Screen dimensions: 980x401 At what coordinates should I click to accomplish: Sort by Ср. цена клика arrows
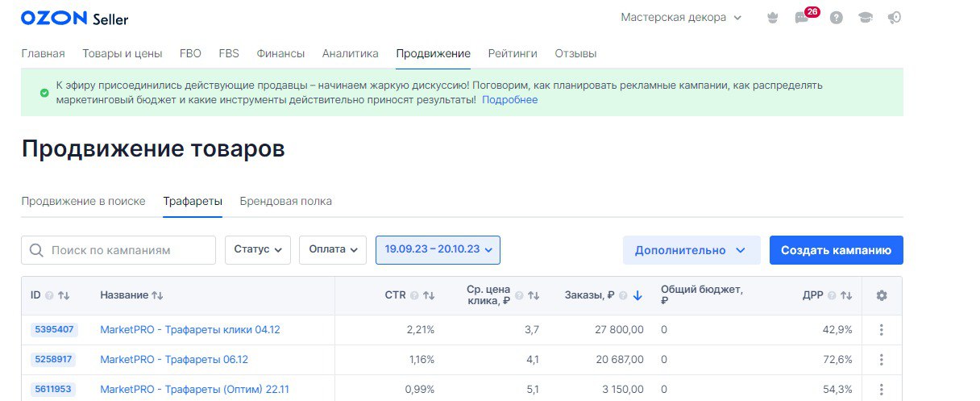pyautogui.click(x=534, y=296)
